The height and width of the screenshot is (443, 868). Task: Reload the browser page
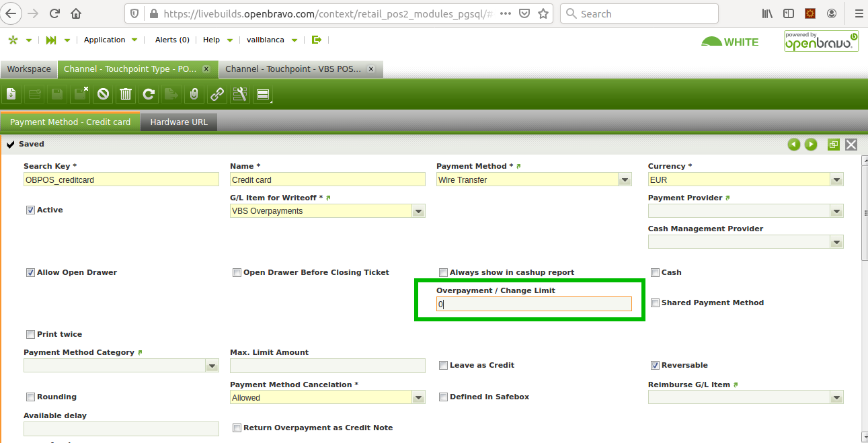click(x=55, y=13)
